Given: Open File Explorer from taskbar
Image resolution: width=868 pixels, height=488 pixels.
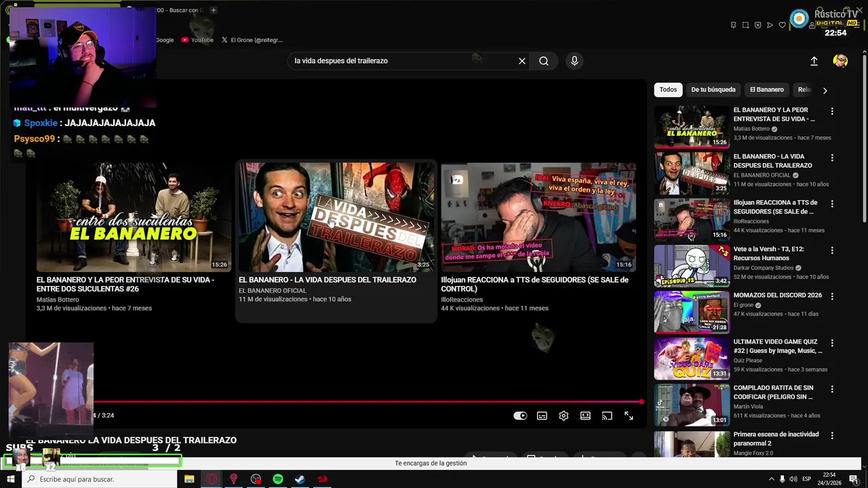Looking at the screenshot, I should point(189,479).
